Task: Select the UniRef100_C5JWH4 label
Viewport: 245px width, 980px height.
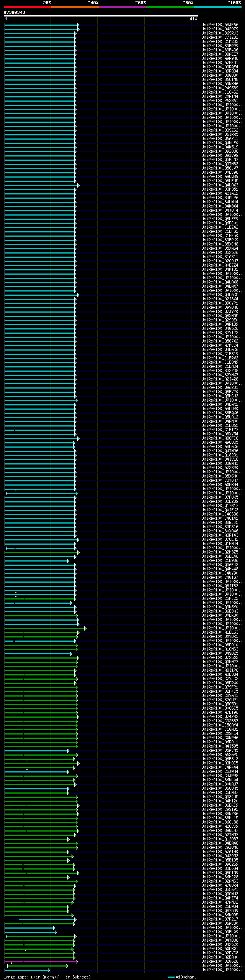Action: 220,771
